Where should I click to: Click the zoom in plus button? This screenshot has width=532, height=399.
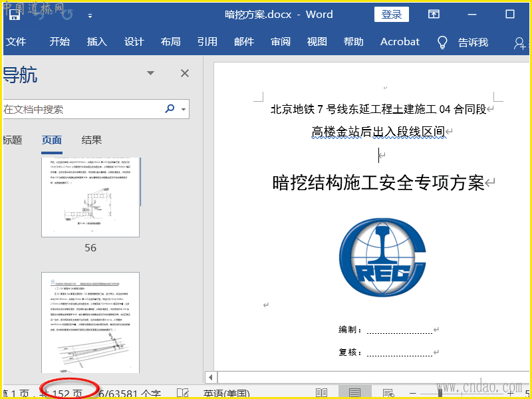click(x=511, y=393)
